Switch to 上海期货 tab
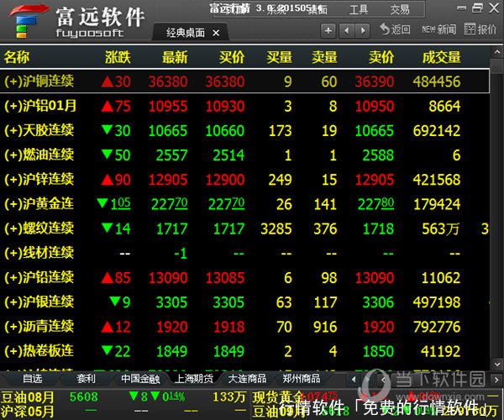Viewport: 504px width, 420px height. 194,379
